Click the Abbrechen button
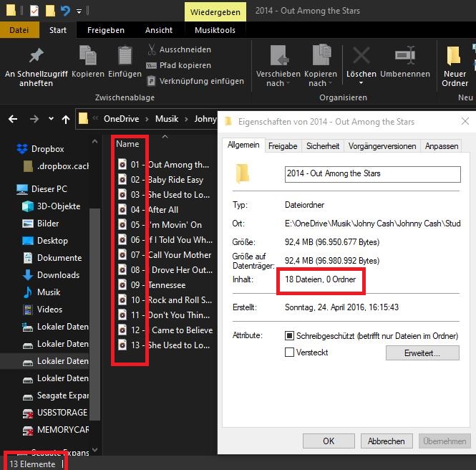This screenshot has height=470, width=476. tap(387, 441)
